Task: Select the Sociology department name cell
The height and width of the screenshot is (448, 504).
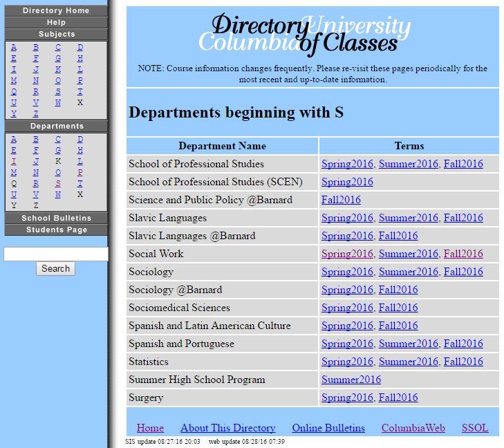Action: (222, 272)
